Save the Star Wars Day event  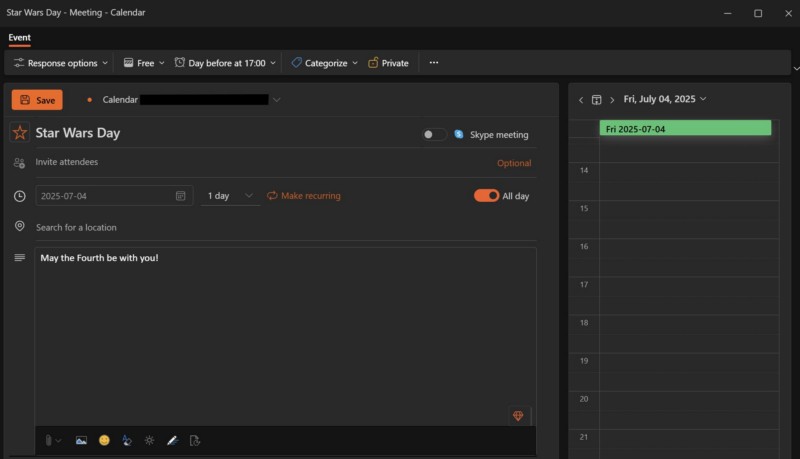coord(37,100)
